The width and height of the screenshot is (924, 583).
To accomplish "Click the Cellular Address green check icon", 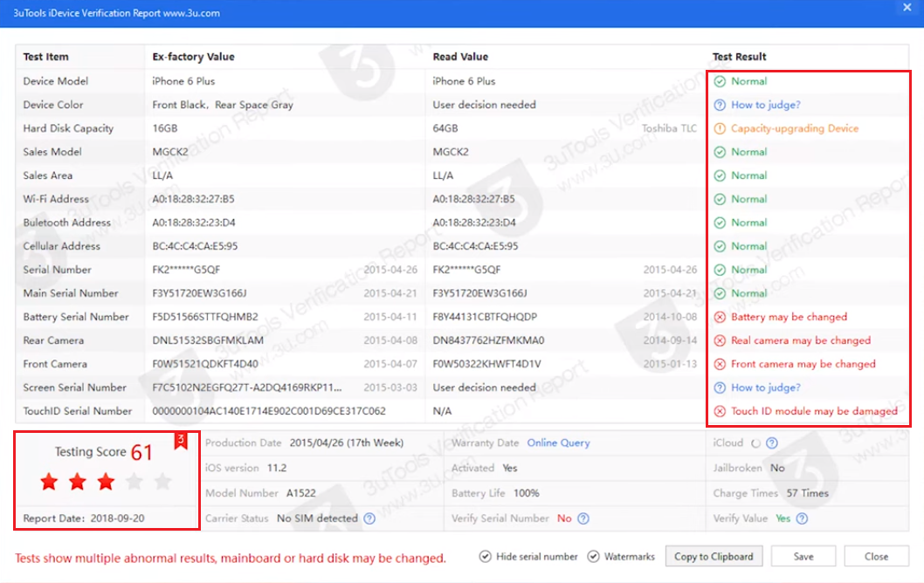I will 720,246.
